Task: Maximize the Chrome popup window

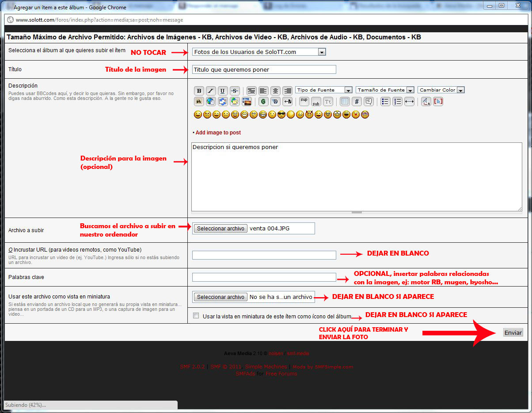Action: click(501, 5)
